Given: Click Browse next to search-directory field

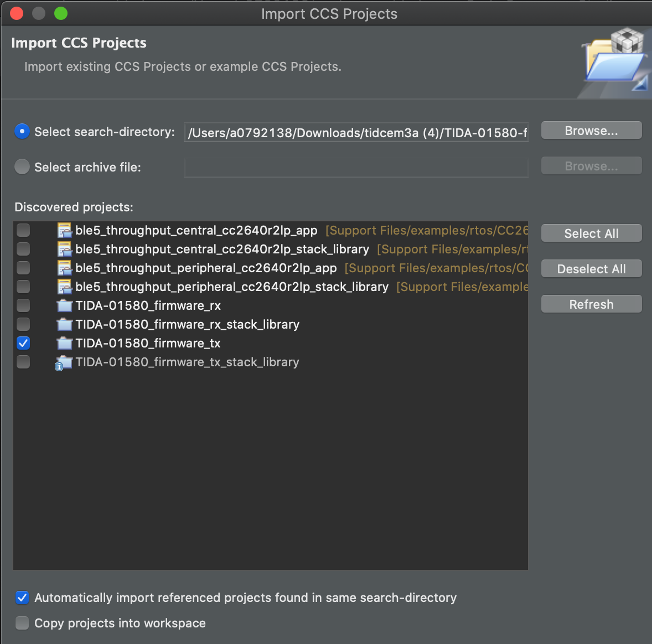Looking at the screenshot, I should (591, 131).
